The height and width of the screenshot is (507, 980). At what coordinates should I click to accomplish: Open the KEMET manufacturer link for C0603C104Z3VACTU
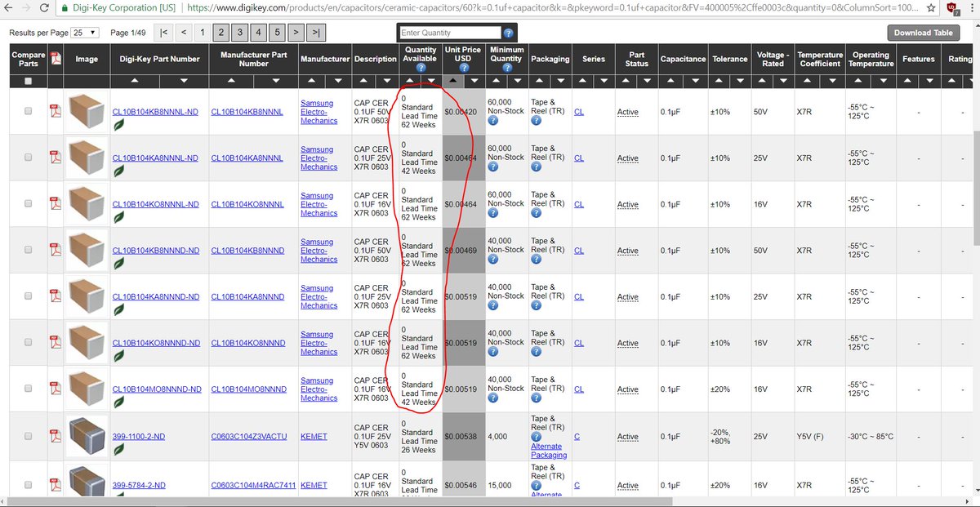[314, 436]
